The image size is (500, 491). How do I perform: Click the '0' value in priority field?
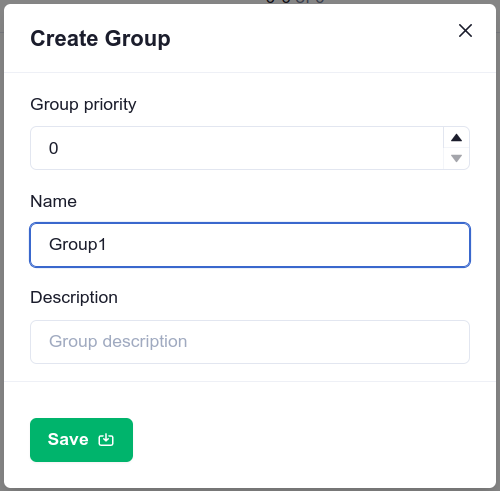click(x=53, y=148)
